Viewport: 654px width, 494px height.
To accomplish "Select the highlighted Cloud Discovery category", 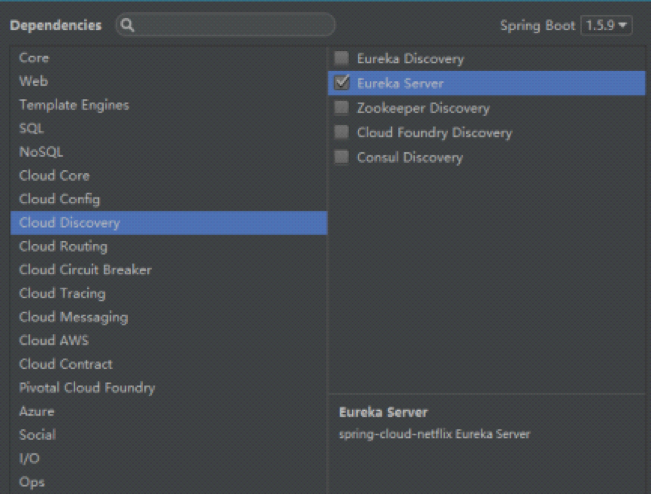I will click(169, 223).
